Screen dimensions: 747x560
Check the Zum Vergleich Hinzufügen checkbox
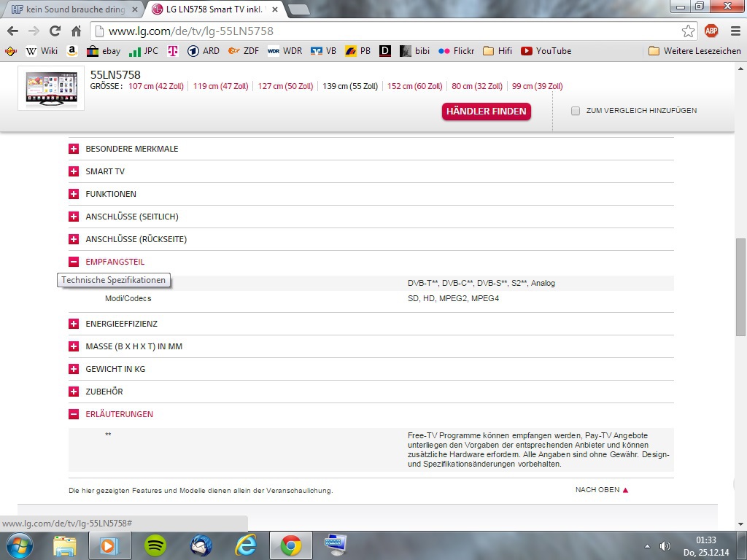[x=576, y=111]
